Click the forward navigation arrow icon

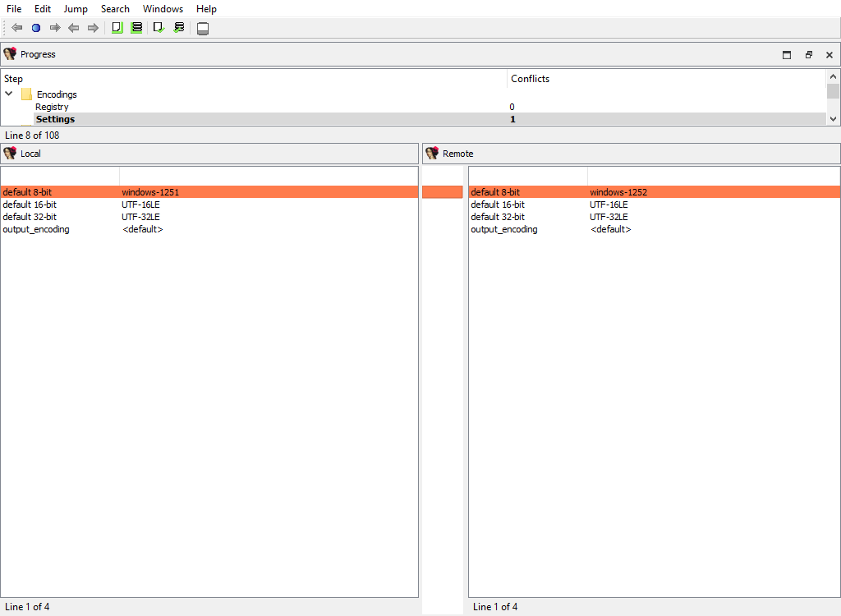pyautogui.click(x=55, y=27)
